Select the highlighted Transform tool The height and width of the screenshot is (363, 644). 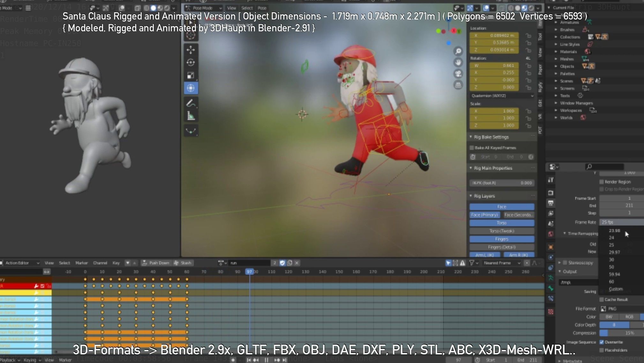click(191, 88)
